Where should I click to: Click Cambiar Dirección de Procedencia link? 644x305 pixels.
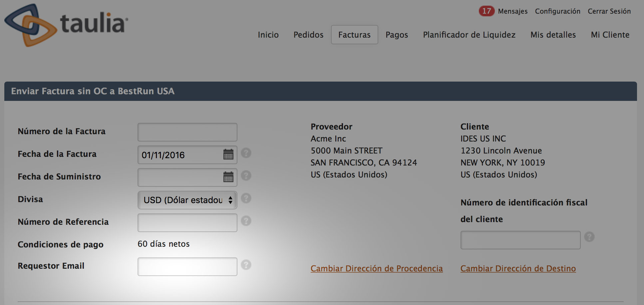coord(377,268)
